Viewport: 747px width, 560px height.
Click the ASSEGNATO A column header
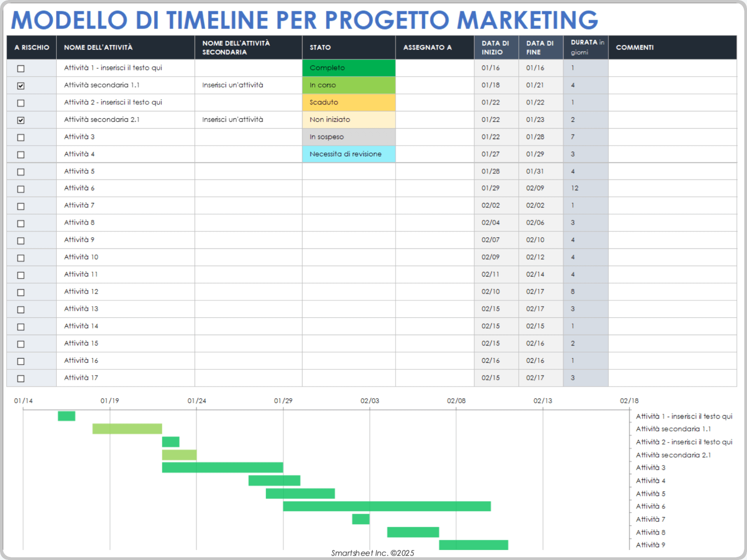click(435, 47)
